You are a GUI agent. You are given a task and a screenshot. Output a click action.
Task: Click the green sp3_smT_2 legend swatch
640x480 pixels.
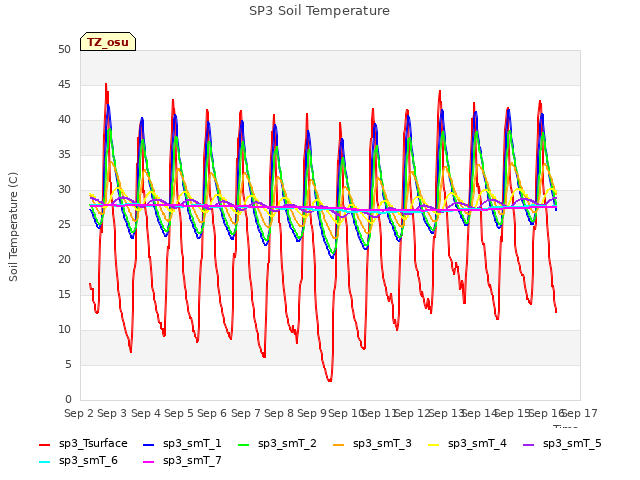point(244,444)
